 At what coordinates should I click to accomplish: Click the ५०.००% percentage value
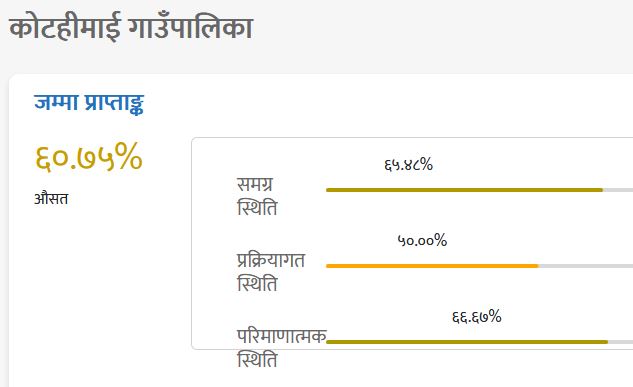pyautogui.click(x=422, y=241)
